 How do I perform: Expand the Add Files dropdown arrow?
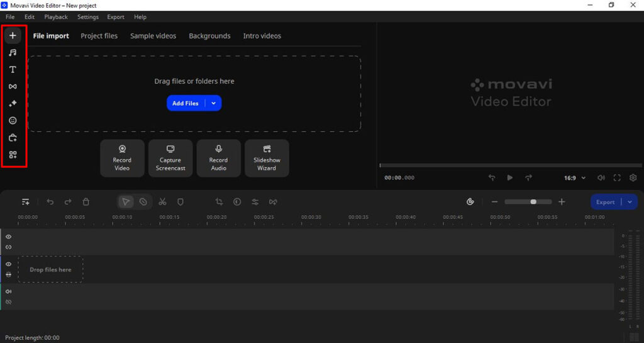(214, 103)
